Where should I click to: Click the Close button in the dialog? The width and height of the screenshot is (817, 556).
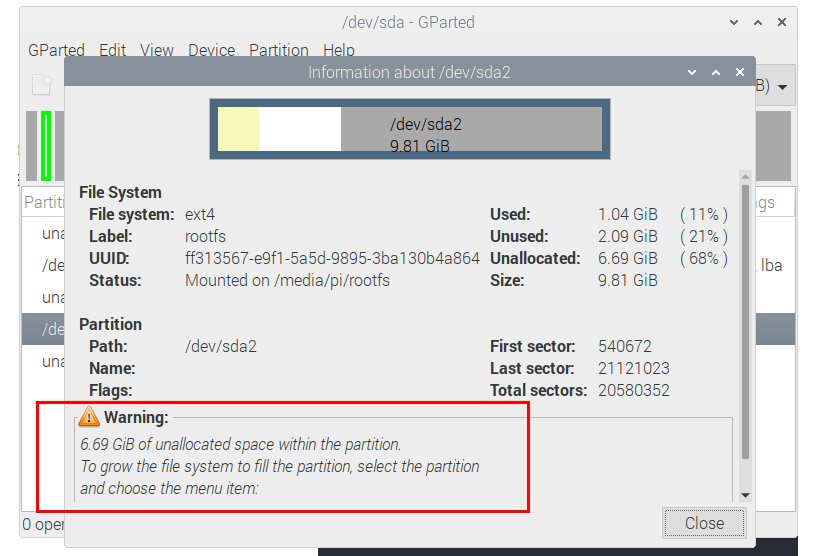tap(704, 523)
